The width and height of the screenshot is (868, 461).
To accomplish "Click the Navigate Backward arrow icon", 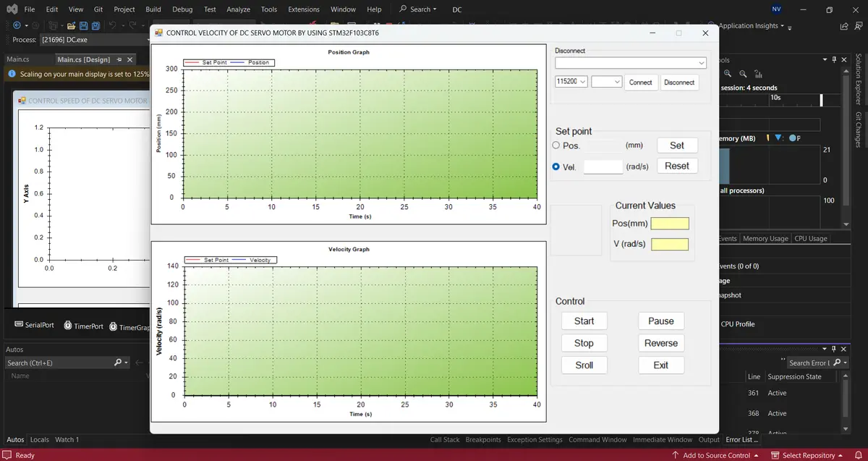I will pyautogui.click(x=16, y=25).
